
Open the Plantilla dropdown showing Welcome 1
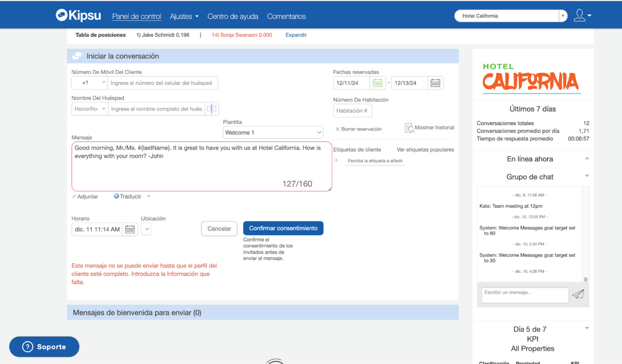coord(273,133)
